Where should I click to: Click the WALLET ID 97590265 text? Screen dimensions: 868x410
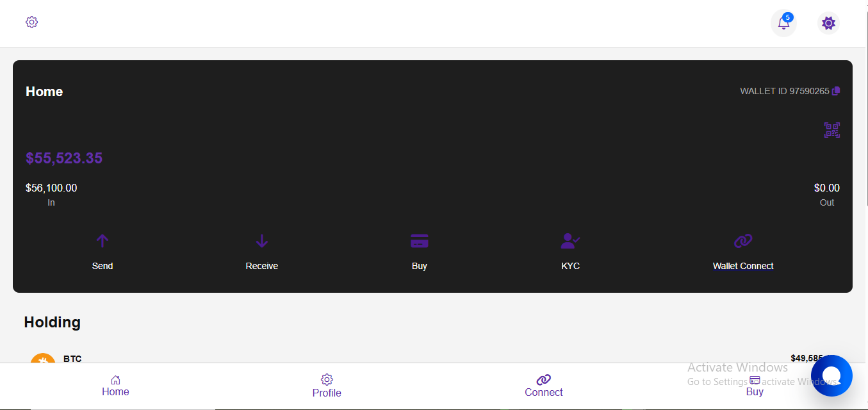pyautogui.click(x=784, y=91)
